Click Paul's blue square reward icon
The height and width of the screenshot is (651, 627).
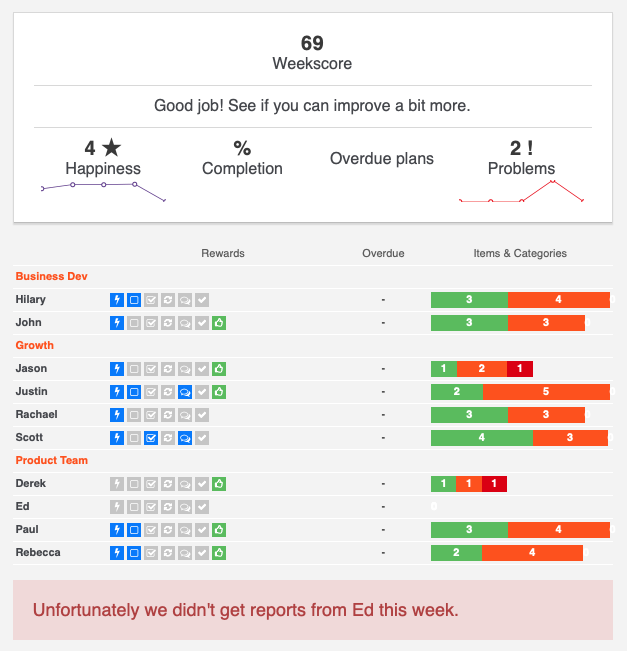pyautogui.click(x=134, y=530)
